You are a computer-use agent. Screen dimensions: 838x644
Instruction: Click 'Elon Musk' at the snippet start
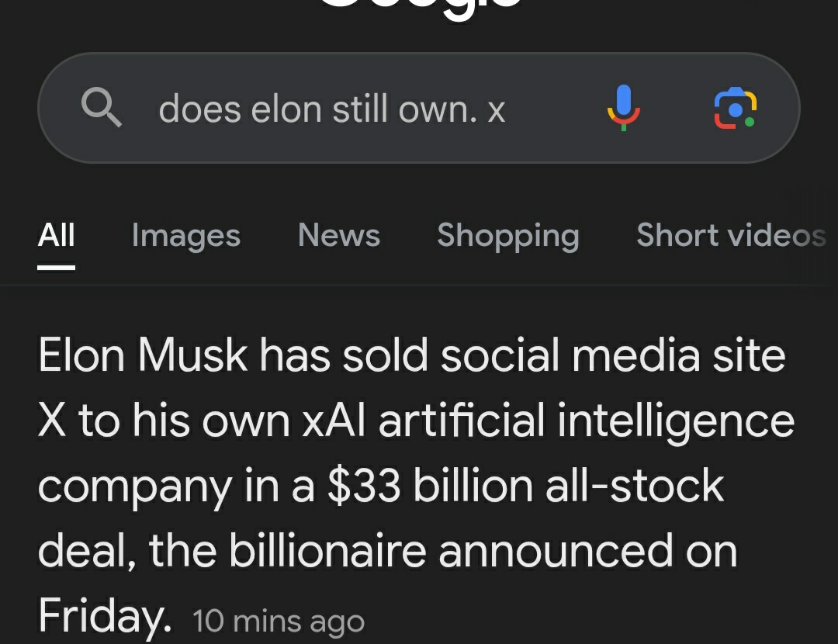[143, 355]
